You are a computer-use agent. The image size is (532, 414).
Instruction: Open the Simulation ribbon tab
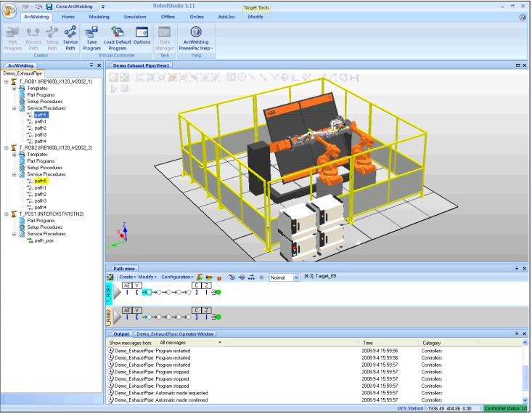[135, 17]
